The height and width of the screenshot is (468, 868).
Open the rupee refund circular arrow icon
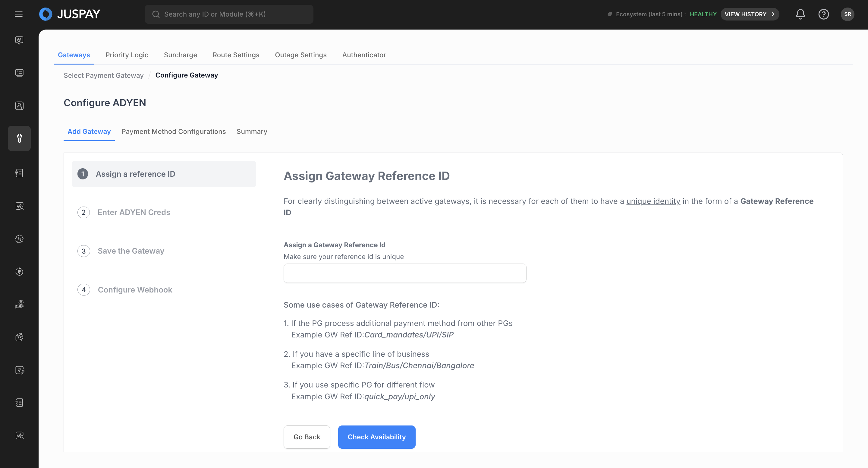coord(19,272)
